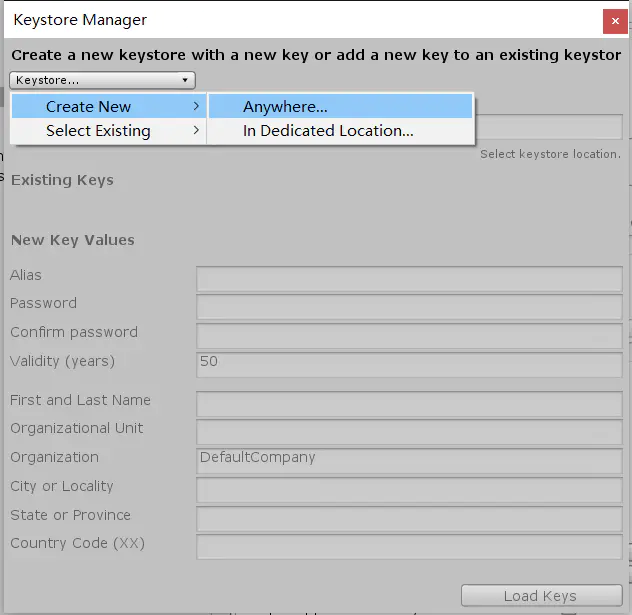Focus the First and Last Name field
632x615 pixels.
409,404
